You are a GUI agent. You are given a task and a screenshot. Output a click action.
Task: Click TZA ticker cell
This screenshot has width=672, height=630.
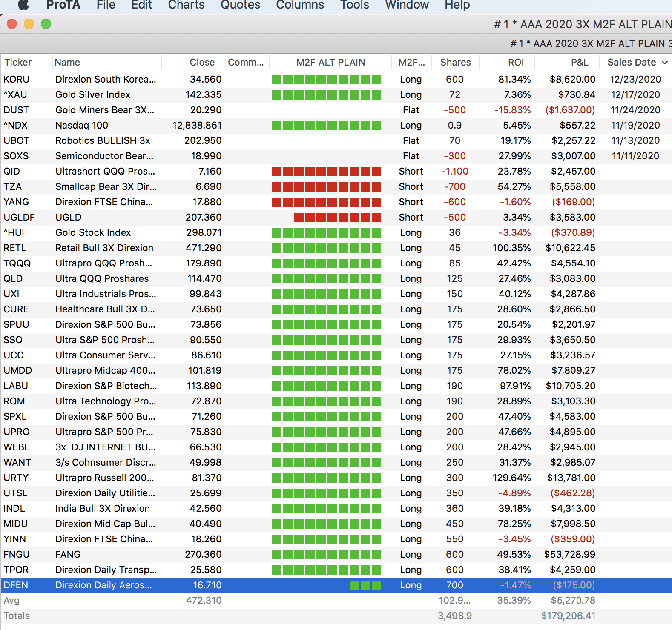click(13, 186)
